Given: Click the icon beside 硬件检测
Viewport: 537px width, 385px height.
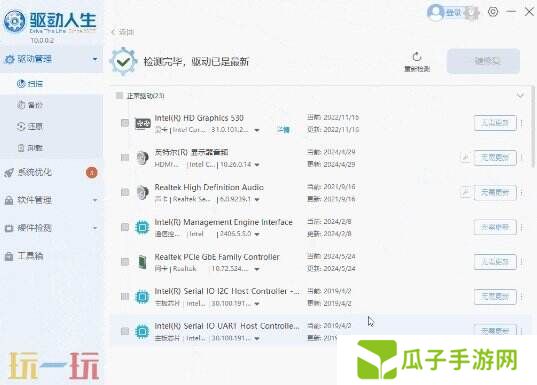Looking at the screenshot, I should point(9,228).
